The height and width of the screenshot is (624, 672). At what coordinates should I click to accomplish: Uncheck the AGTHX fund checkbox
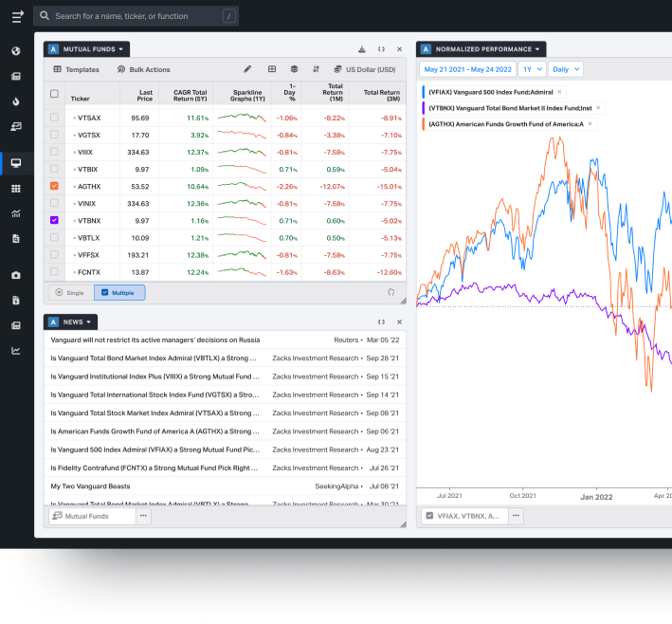coord(54,186)
